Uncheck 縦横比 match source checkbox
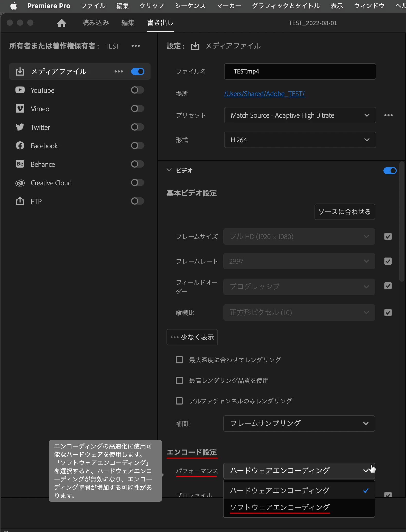406x532 pixels. tap(388, 313)
